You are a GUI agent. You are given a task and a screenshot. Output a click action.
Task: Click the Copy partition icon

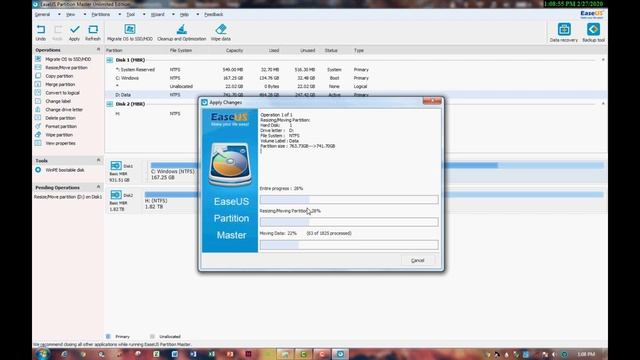(38, 76)
